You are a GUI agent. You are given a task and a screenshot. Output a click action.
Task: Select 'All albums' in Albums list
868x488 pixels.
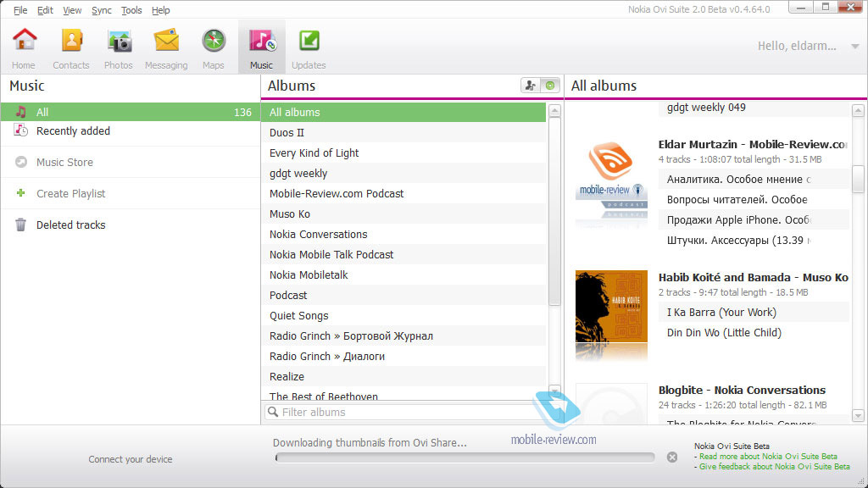(403, 113)
